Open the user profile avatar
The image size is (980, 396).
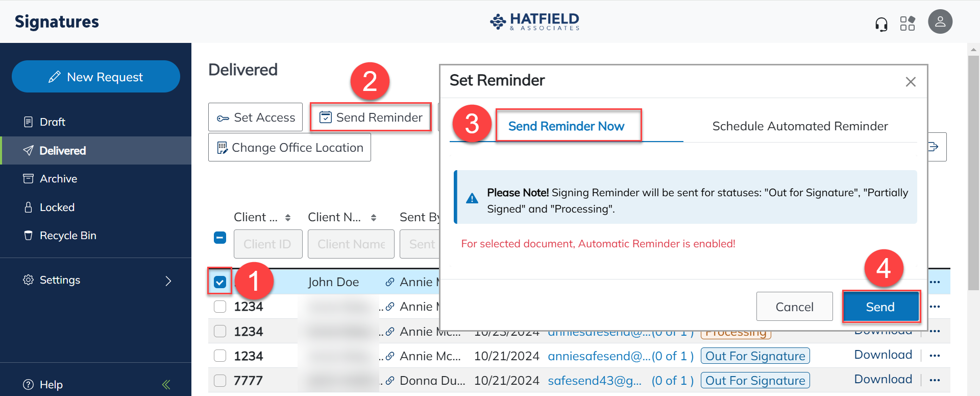coord(940,22)
